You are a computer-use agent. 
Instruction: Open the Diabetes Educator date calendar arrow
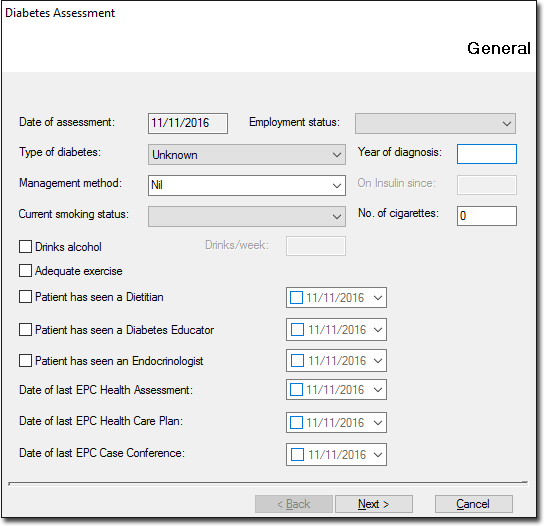click(378, 330)
